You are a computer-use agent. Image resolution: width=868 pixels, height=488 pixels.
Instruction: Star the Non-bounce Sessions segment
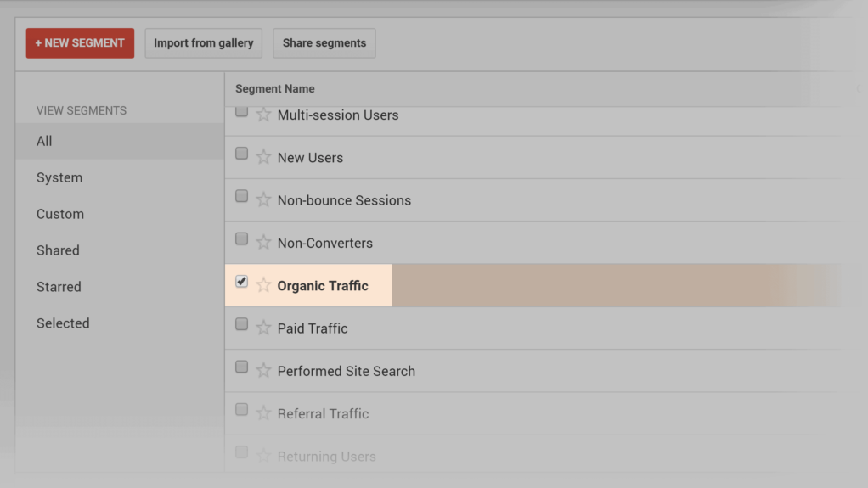(x=263, y=200)
